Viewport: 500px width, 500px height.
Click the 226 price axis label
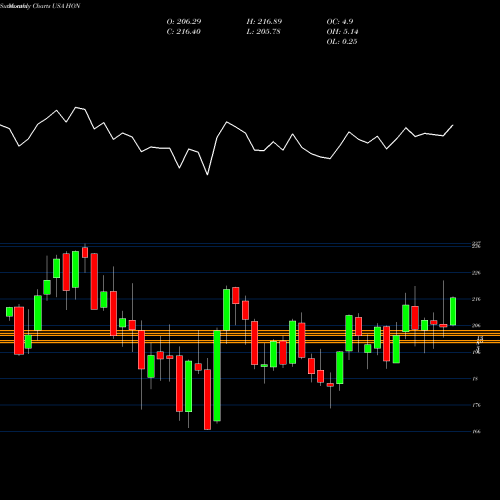[x=476, y=273]
